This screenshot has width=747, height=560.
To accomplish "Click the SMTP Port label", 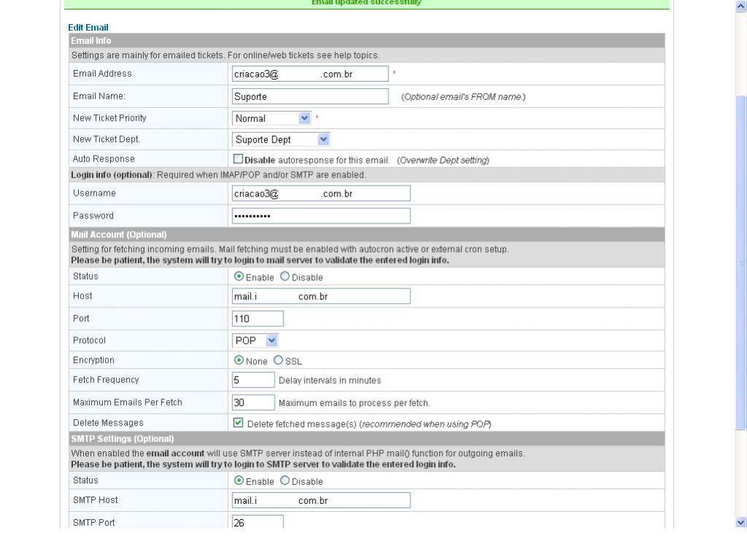I will (x=94, y=522).
